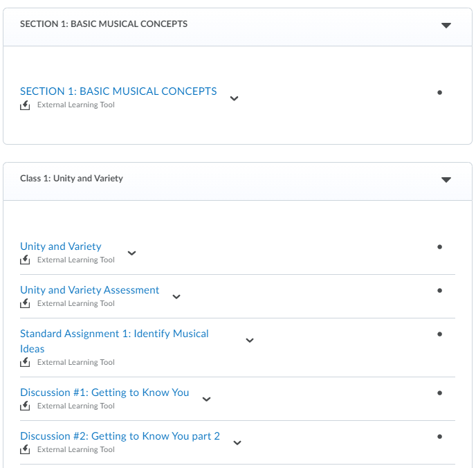Click External Learning Tool icon under Unity and Variety

[25, 260]
